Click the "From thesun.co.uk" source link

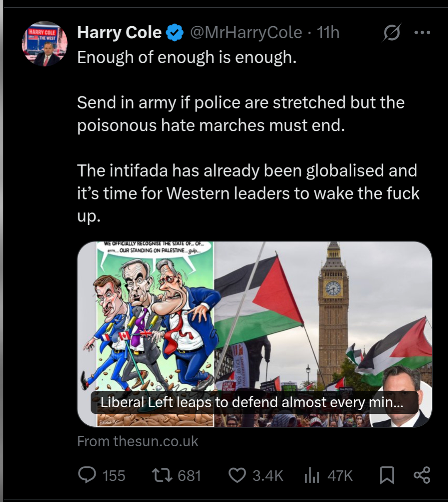click(x=137, y=441)
